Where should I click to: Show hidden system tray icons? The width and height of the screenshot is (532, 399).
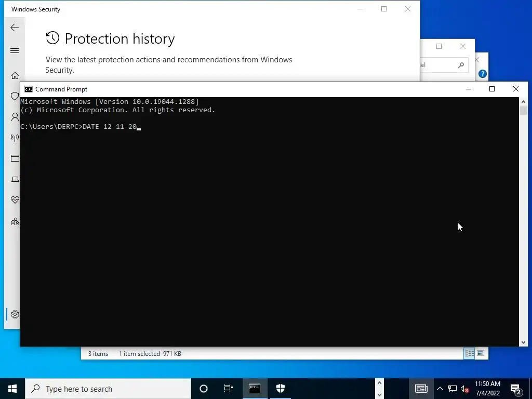440,389
